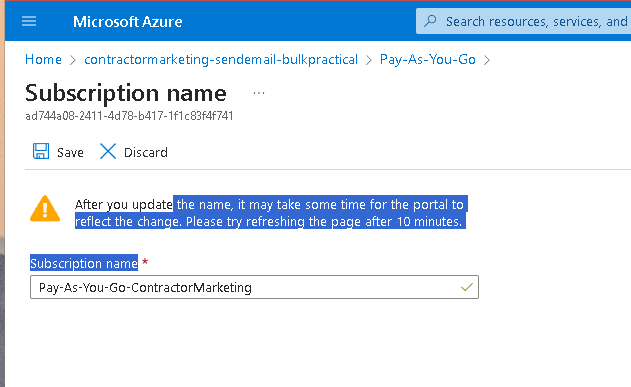
Task: Click the subscription ID text ad744a08-2411-4d78-b417-1f1c83f4f741
Action: (129, 116)
